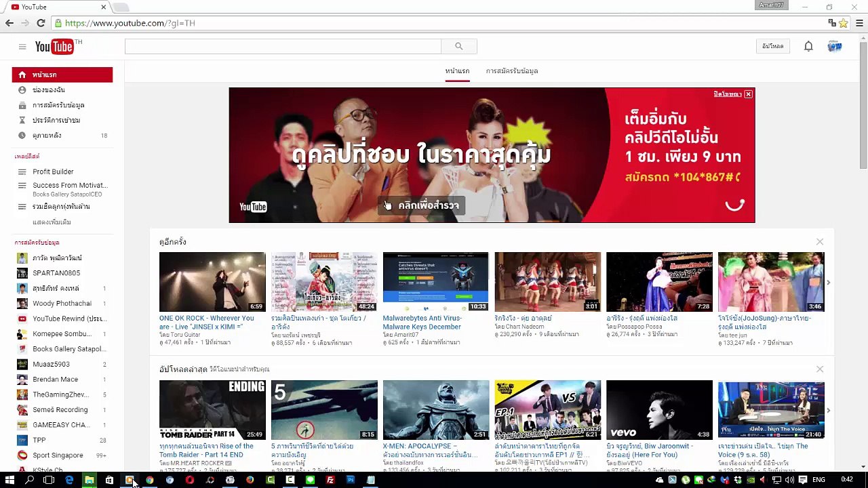868x488 pixels.
Task: Open the The Voice news video thumbnail
Action: tap(771, 410)
